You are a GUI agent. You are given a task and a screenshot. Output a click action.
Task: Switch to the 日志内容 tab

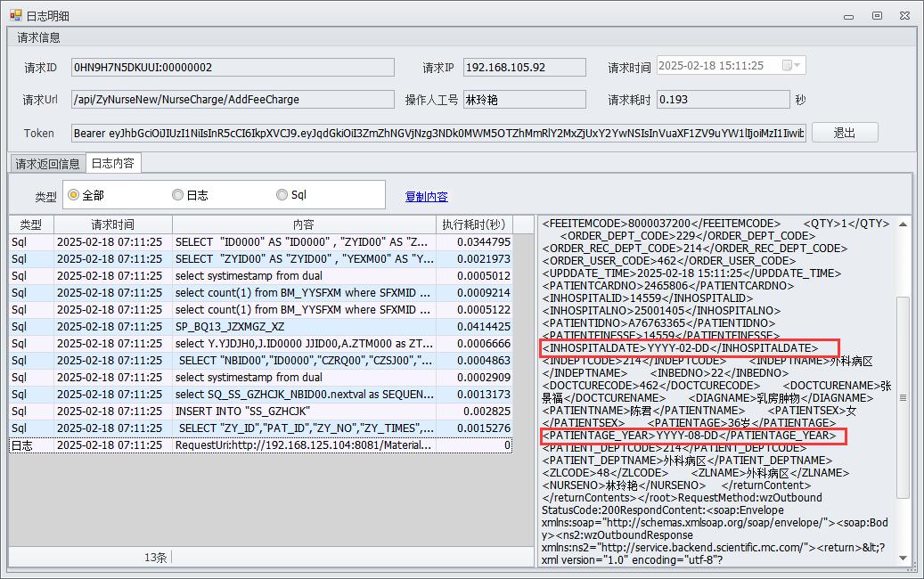pos(113,163)
